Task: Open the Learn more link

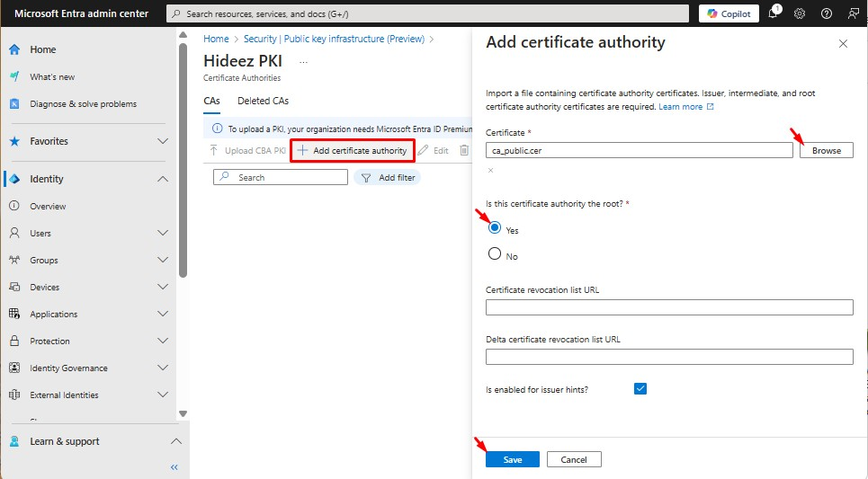Action: pyautogui.click(x=681, y=107)
